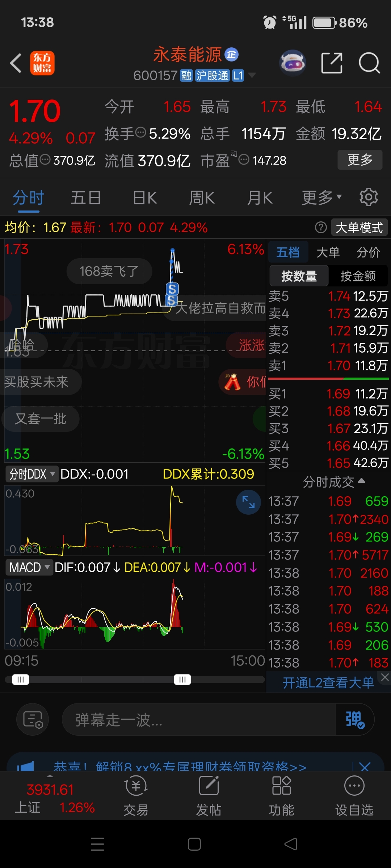Tap the 总值 info circle icon

tap(45, 159)
